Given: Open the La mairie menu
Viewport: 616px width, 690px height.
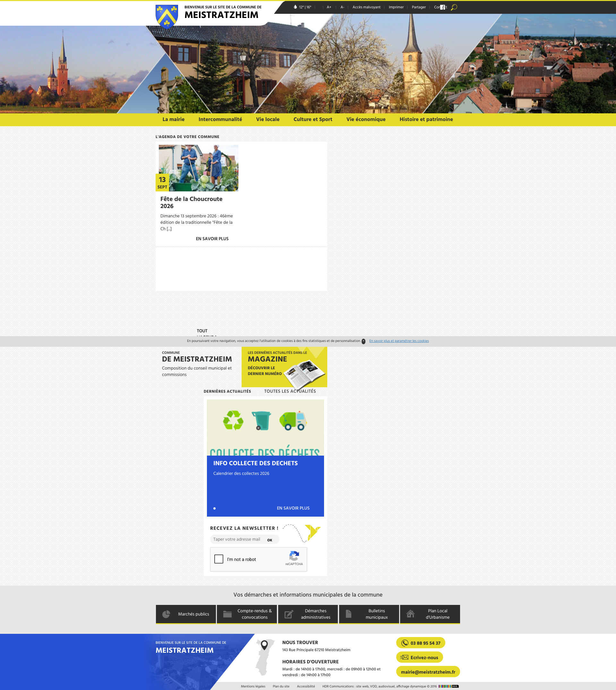Looking at the screenshot, I should pyautogui.click(x=173, y=119).
